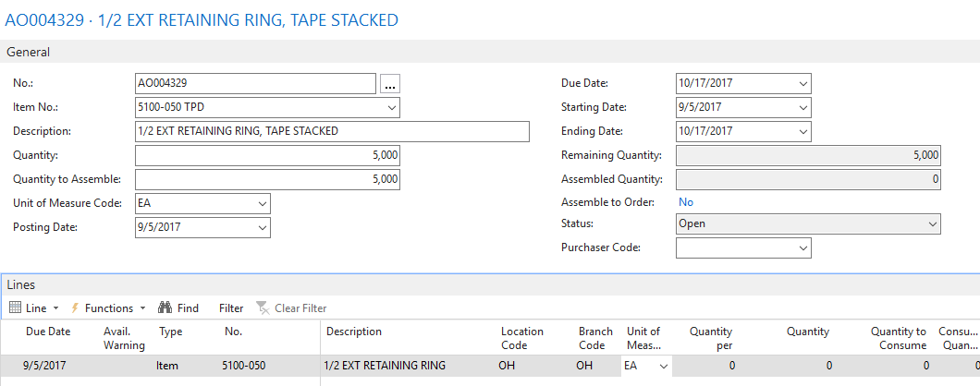980x386 pixels.
Task: Open the Line menu grid icon
Action: 17,308
